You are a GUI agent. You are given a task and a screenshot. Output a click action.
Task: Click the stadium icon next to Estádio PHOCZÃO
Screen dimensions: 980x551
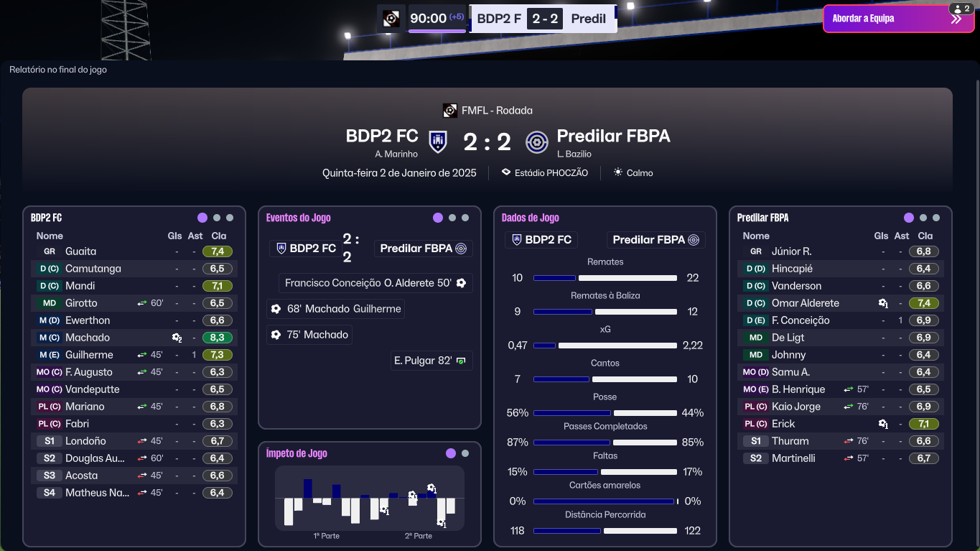506,172
